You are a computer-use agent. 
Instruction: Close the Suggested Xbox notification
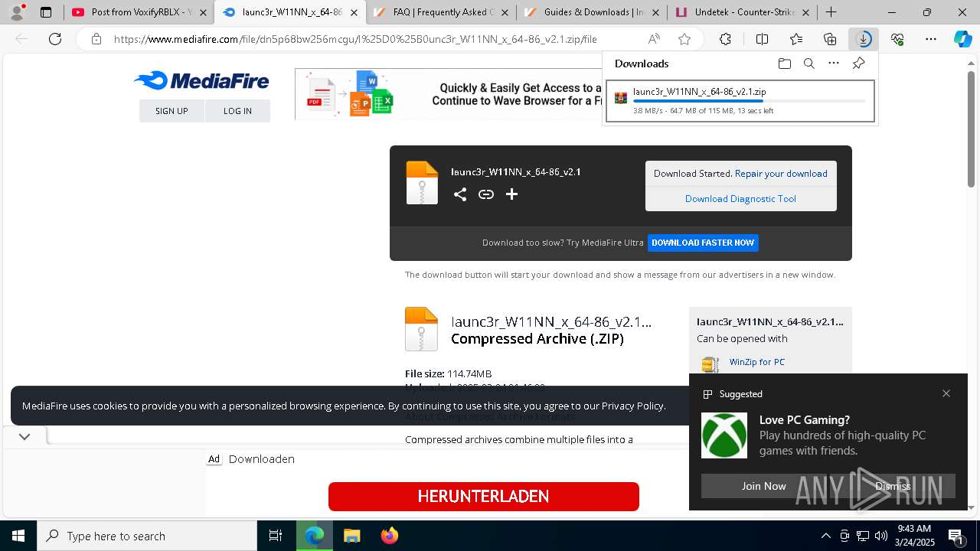946,393
